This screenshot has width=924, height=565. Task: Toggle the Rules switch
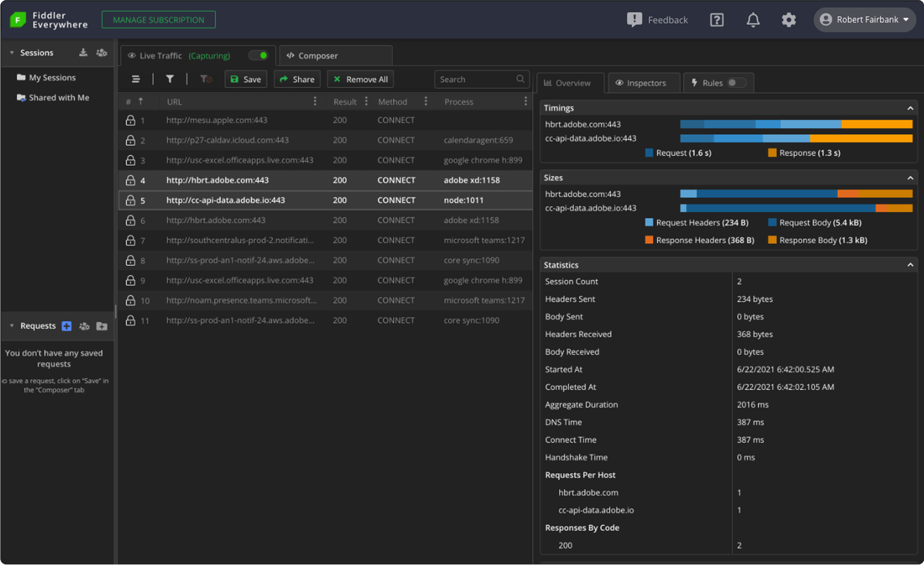click(737, 83)
